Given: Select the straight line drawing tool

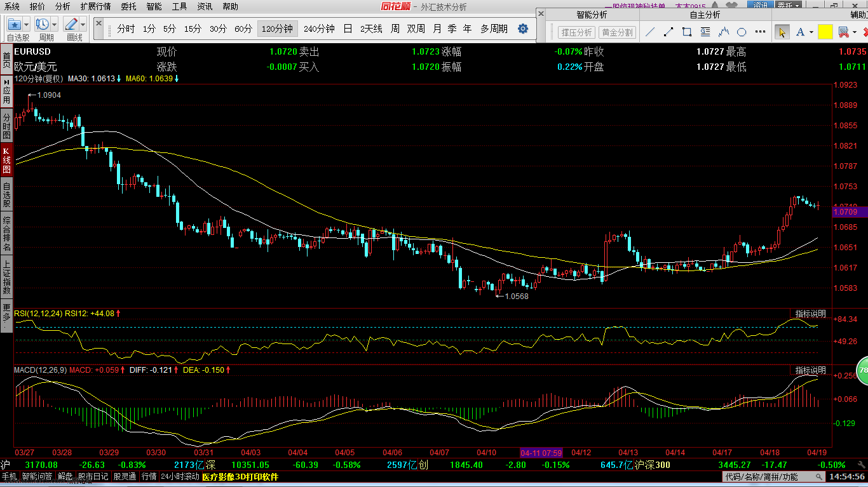Looking at the screenshot, I should click(x=650, y=32).
